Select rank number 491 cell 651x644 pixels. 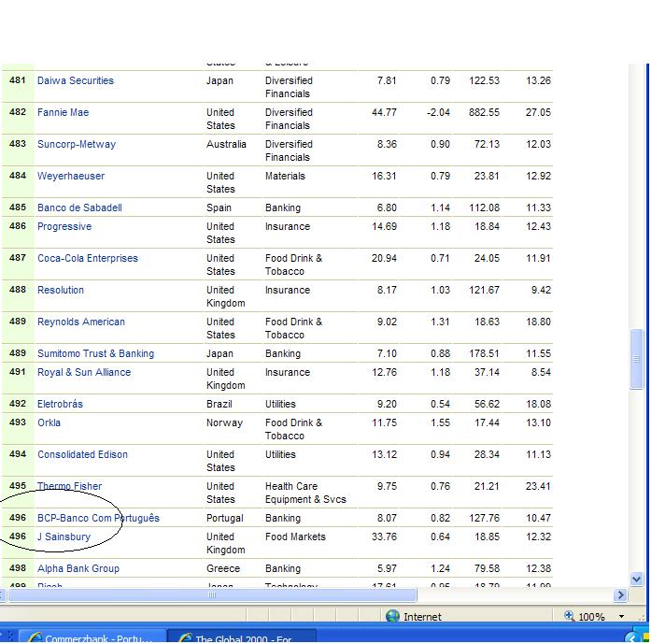[x=18, y=372]
